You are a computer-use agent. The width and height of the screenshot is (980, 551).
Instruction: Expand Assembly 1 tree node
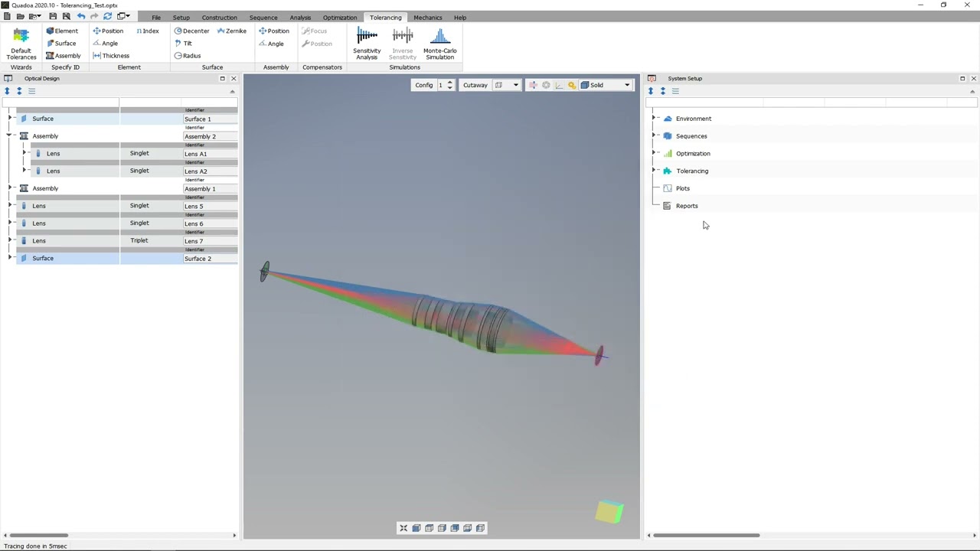tap(10, 188)
